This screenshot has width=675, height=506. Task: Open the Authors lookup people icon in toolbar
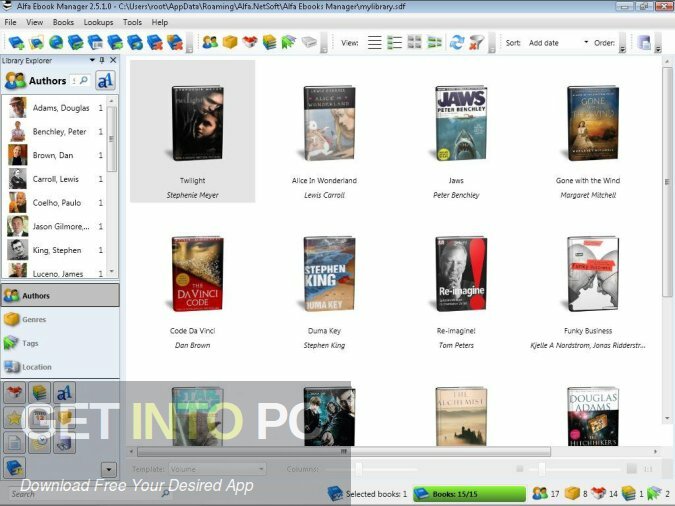pyautogui.click(x=210, y=42)
